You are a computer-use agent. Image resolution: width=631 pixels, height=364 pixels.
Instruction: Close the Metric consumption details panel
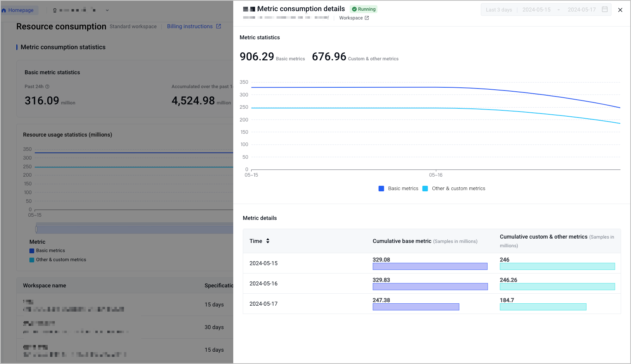(620, 10)
